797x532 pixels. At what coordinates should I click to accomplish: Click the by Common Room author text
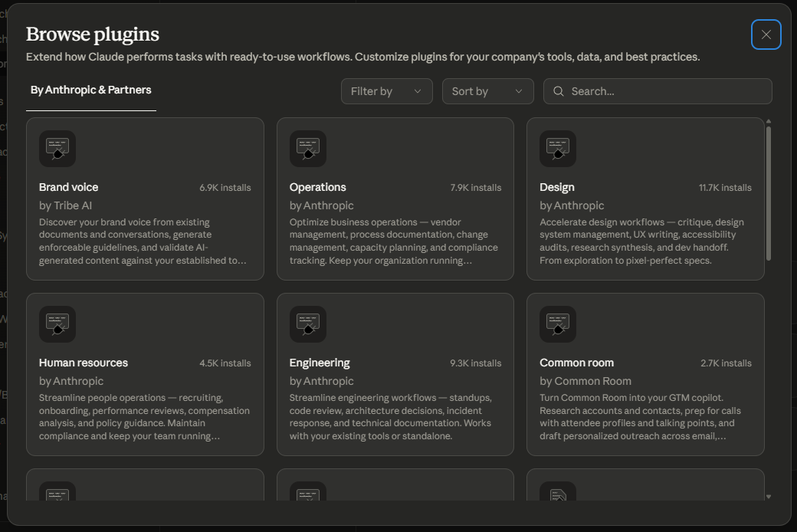tap(585, 381)
